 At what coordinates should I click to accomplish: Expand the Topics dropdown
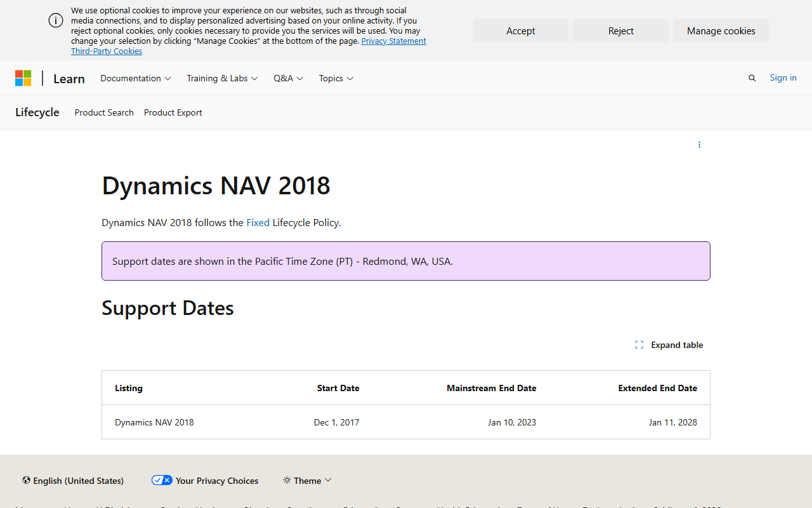point(336,78)
